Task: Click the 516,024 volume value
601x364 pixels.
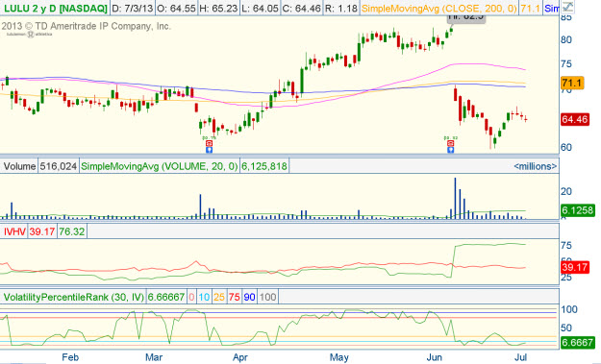Action: coord(59,166)
